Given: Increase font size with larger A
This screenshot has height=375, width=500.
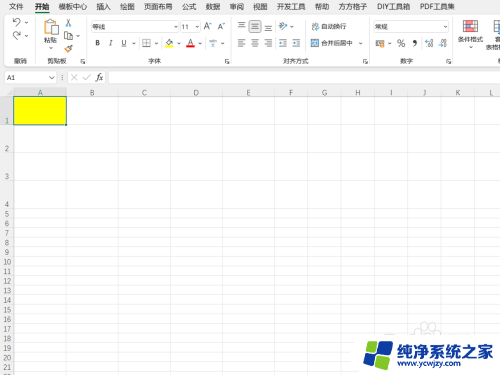Looking at the screenshot, I should (207, 26).
